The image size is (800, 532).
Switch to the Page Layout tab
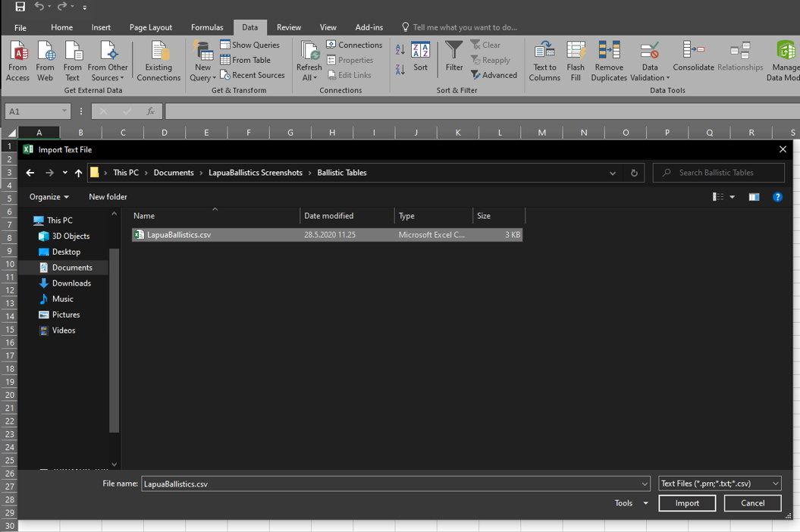(x=150, y=27)
